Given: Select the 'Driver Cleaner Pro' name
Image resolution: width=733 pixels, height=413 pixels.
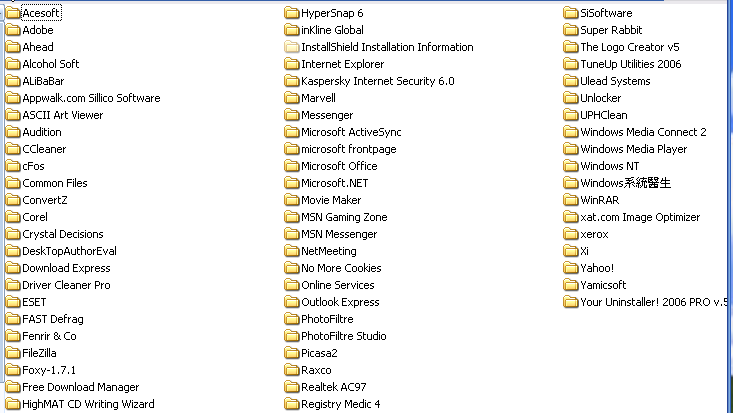Looking at the screenshot, I should point(66,285).
